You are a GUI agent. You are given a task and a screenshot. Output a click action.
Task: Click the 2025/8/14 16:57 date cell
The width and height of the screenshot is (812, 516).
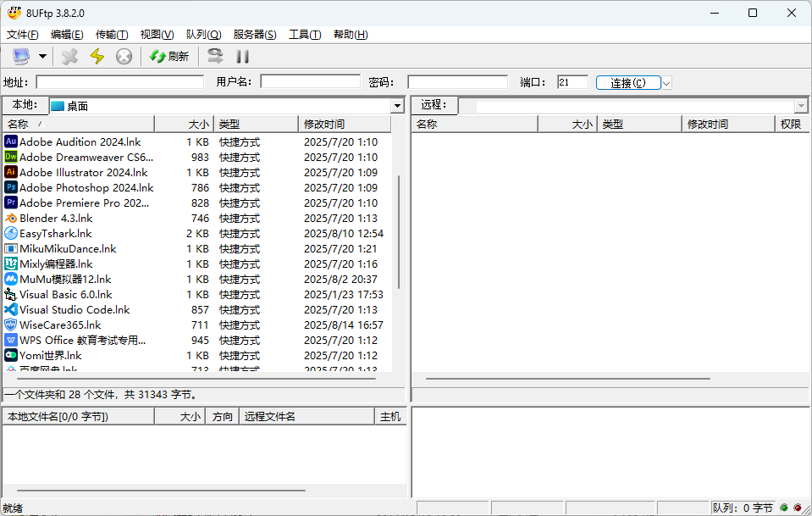click(x=343, y=325)
